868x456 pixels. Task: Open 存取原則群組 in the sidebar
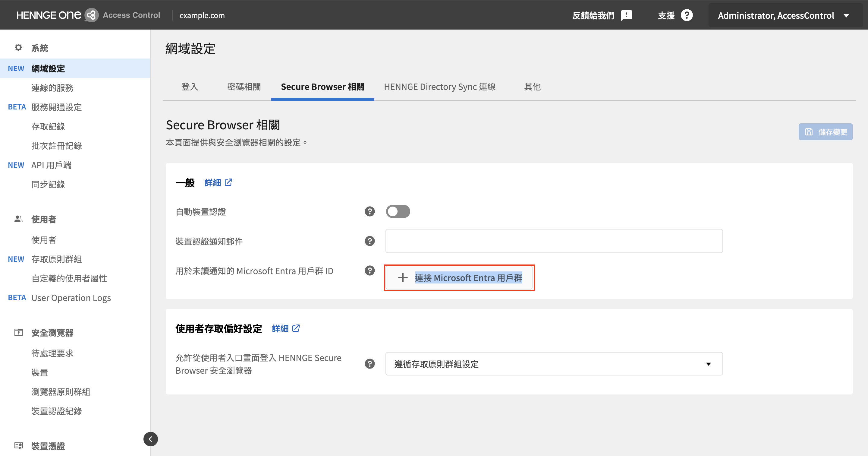[57, 259]
